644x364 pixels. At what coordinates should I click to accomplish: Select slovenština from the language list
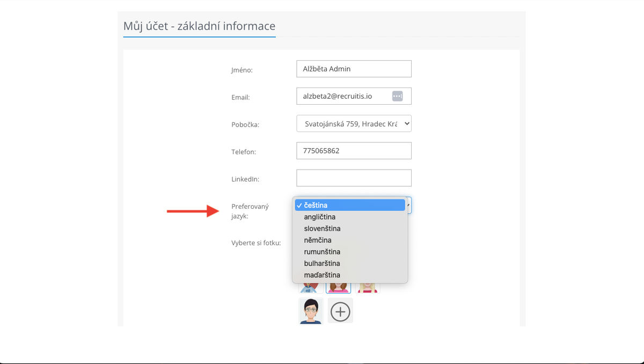pyautogui.click(x=350, y=229)
